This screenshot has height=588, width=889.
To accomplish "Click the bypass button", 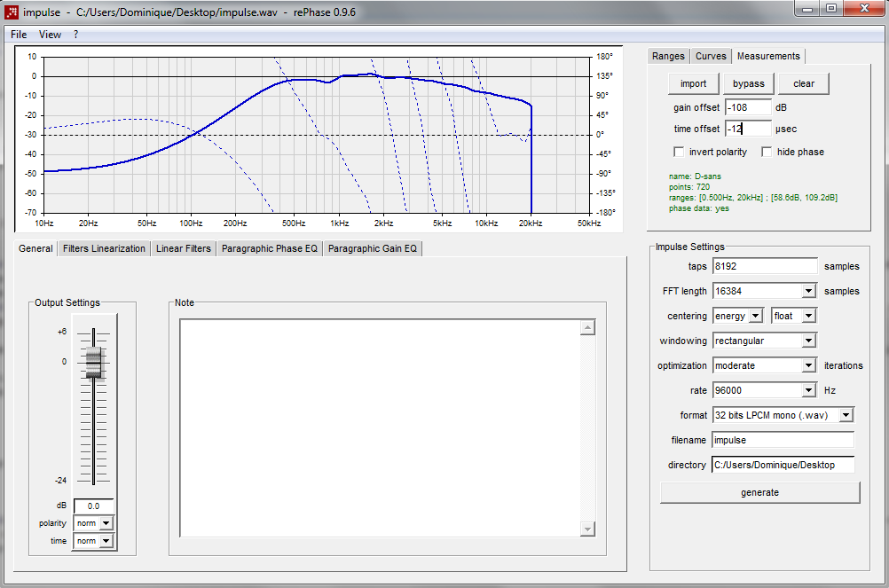I will coord(749,84).
